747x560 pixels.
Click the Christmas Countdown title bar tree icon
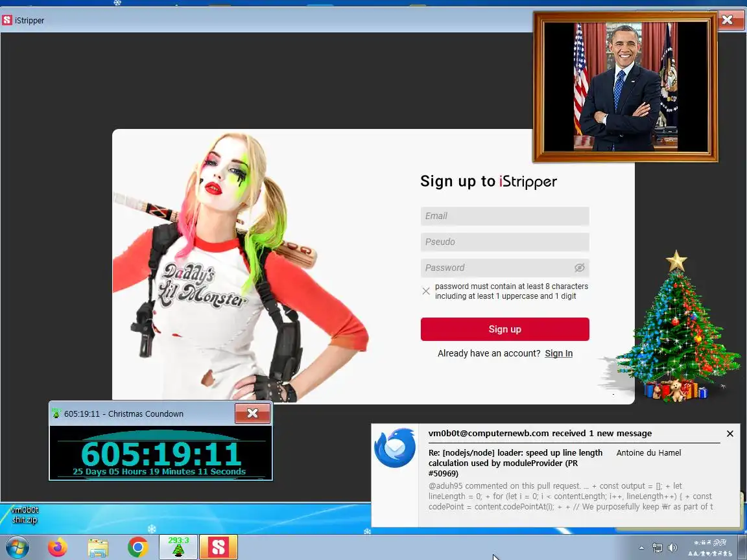click(56, 414)
